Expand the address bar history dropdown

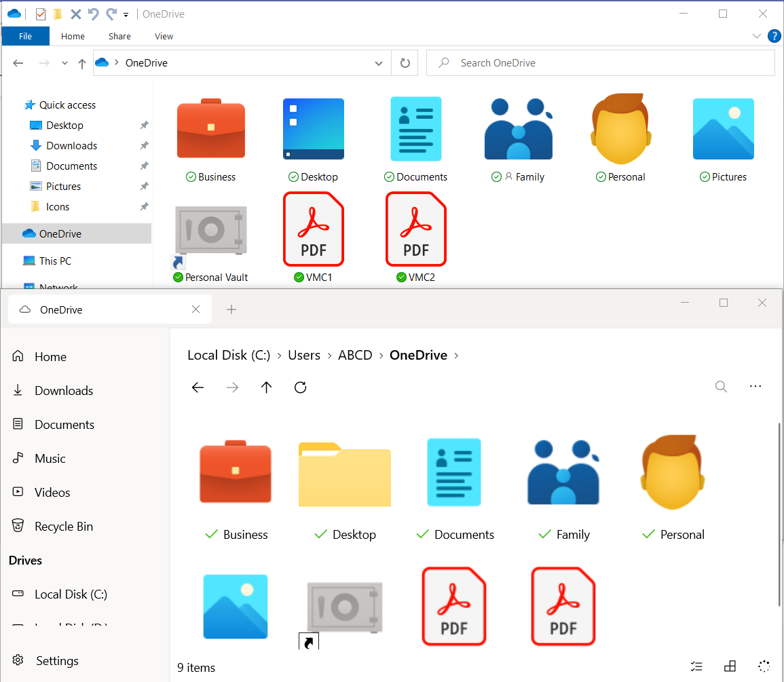[379, 62]
